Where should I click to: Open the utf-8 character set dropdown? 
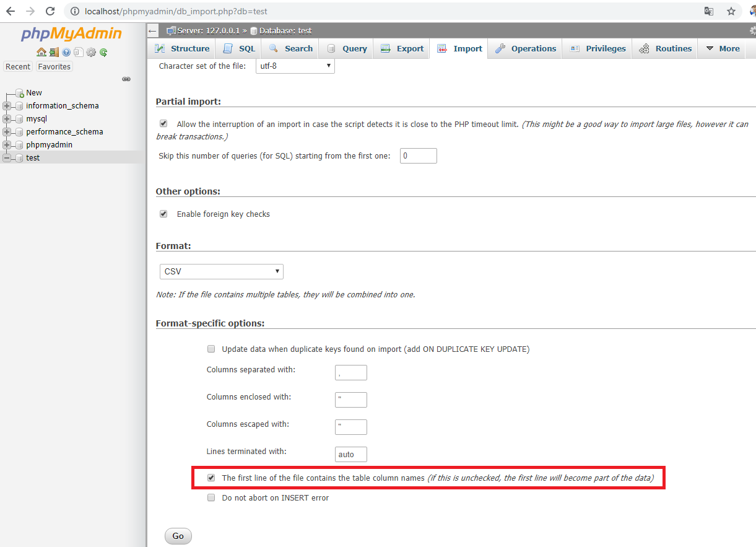[x=295, y=66]
